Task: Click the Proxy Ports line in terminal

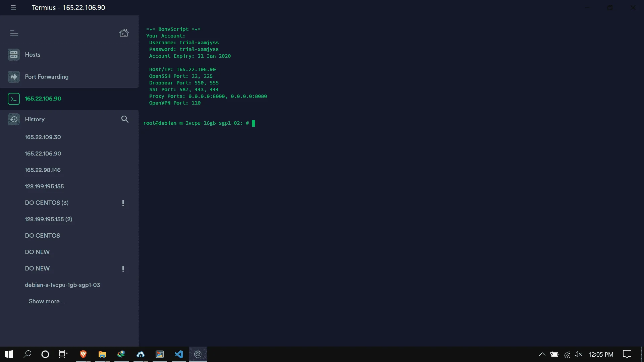Action: click(x=208, y=96)
